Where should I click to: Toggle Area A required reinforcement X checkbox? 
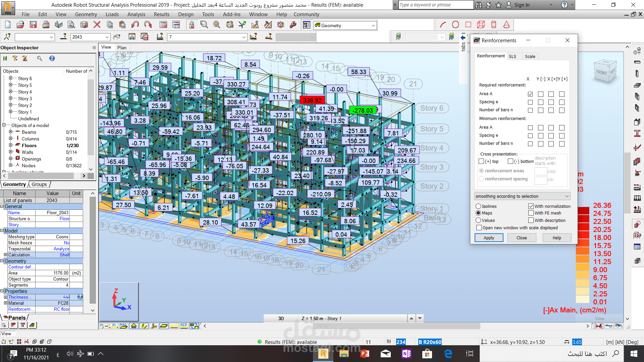click(530, 94)
